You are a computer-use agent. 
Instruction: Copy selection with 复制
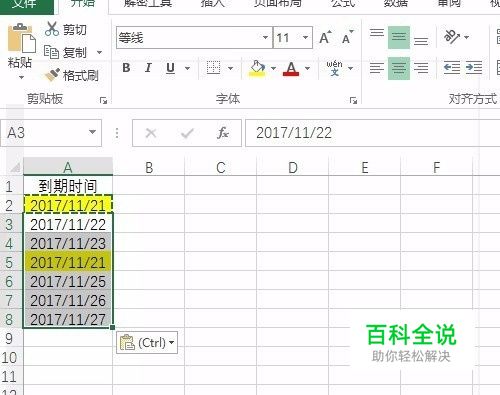[x=66, y=52]
